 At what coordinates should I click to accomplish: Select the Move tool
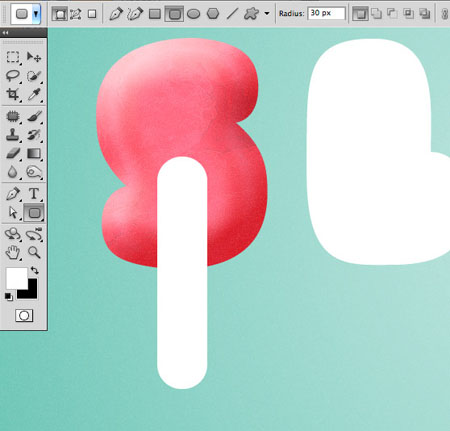point(34,57)
